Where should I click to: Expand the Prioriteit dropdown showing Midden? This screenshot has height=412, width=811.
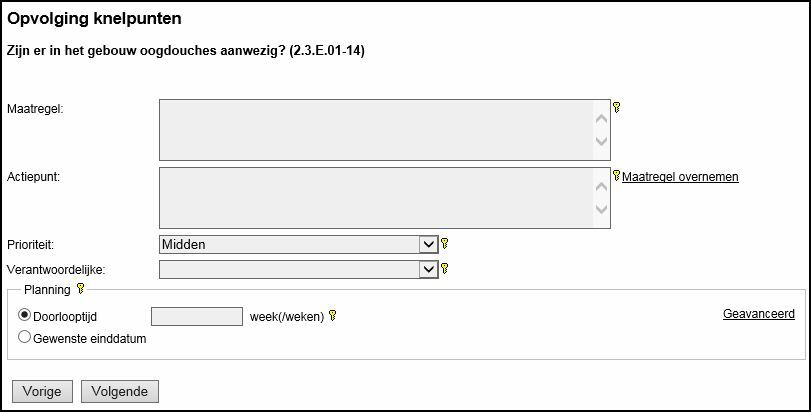click(x=298, y=244)
